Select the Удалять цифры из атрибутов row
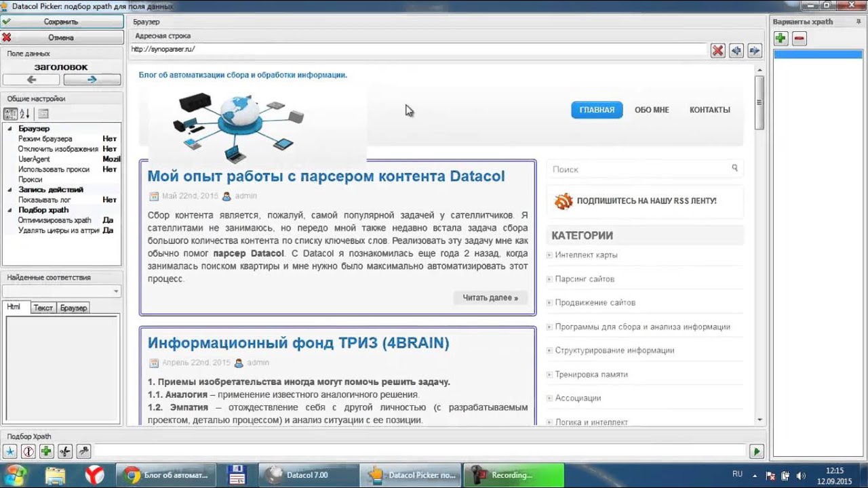Image resolution: width=868 pixels, height=488 pixels. (x=62, y=230)
